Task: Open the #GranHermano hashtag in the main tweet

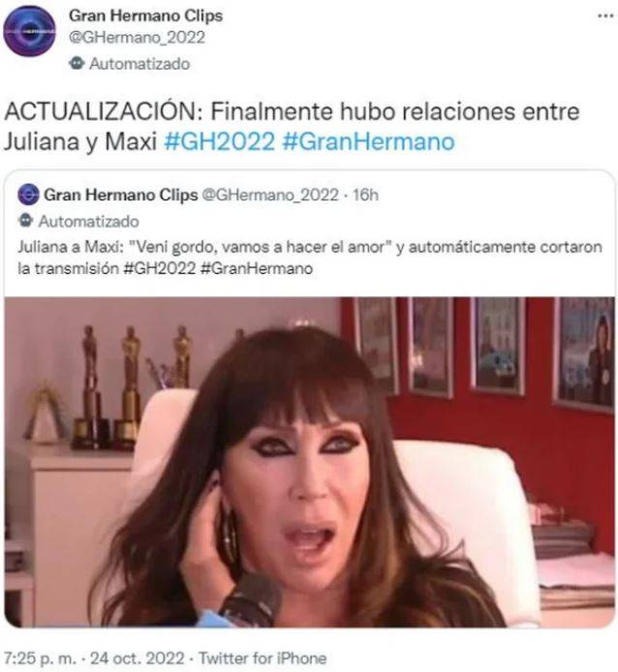Action: tap(368, 141)
